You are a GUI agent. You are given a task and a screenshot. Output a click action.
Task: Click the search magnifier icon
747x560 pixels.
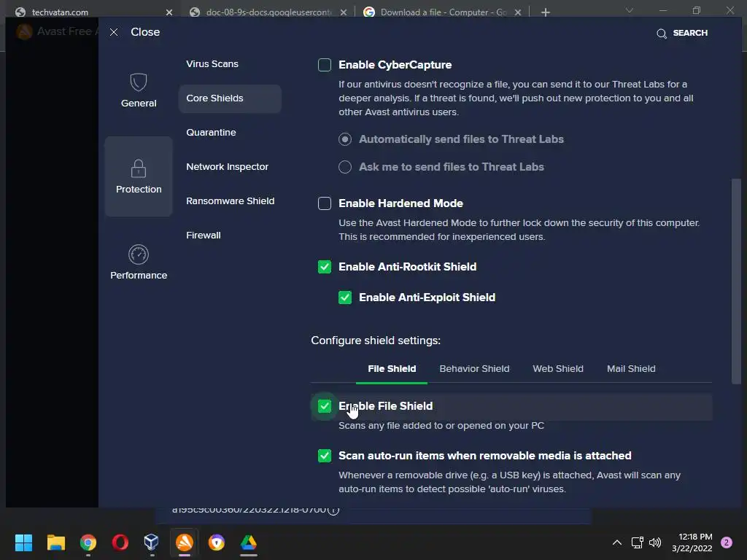point(661,34)
